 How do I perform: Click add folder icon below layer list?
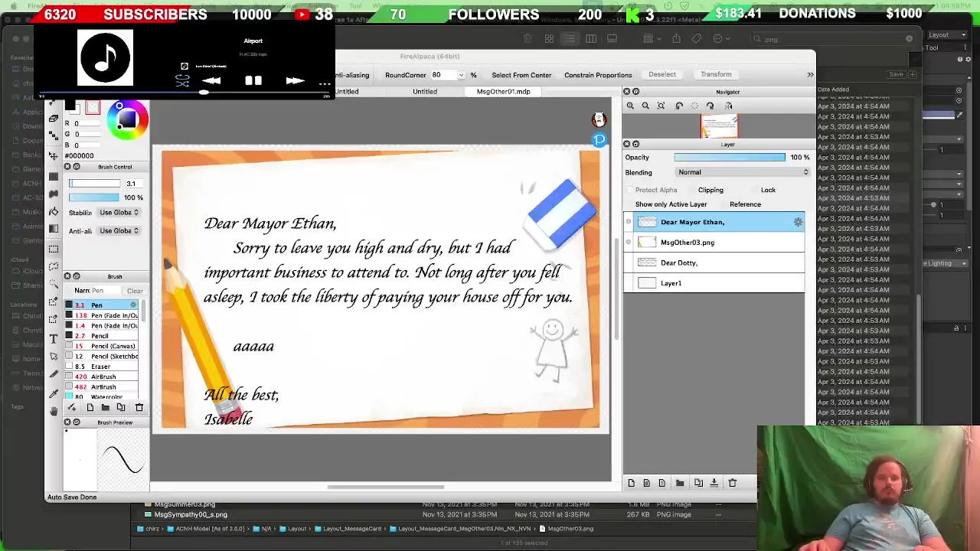pos(680,483)
